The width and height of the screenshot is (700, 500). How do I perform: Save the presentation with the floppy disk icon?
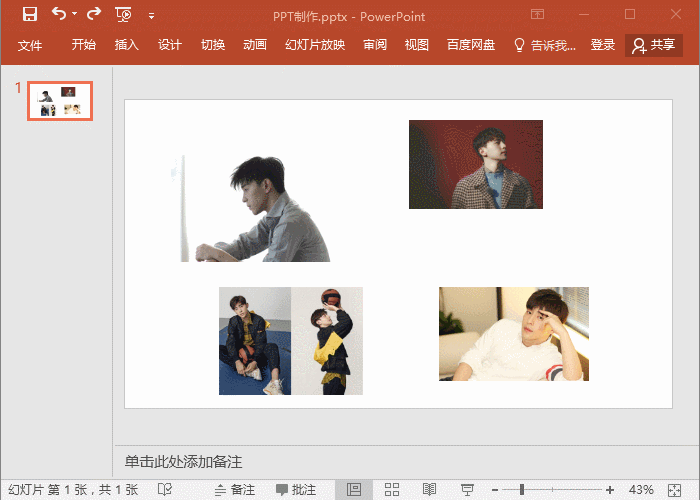coord(30,14)
